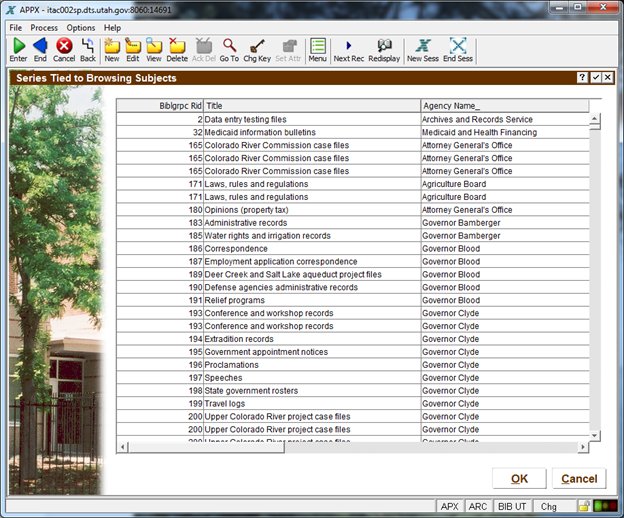Click the vertical scrollbar down arrow

[595, 435]
